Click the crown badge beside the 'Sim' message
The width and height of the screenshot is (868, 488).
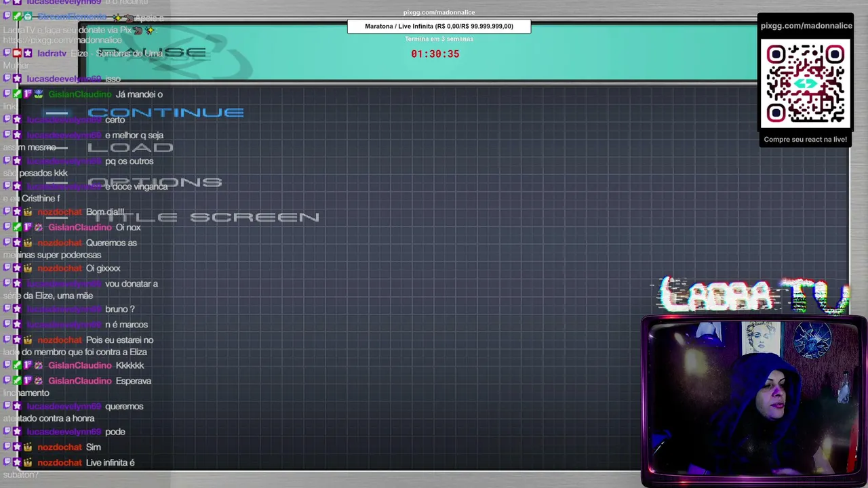click(28, 447)
